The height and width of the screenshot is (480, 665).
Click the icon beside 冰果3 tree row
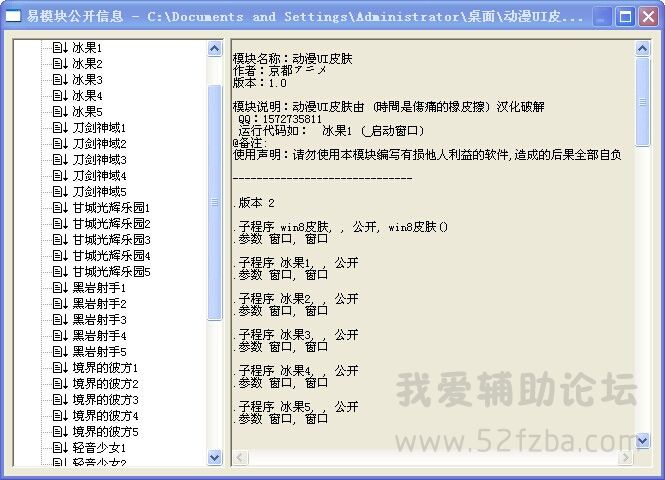(60, 80)
